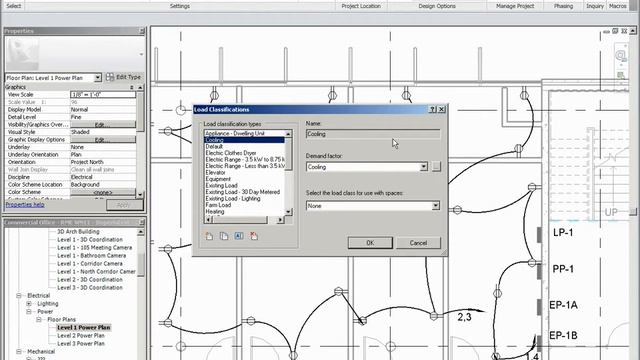The image size is (640, 360).
Task: Click the Discipline value Electrical
Action: tap(103, 177)
